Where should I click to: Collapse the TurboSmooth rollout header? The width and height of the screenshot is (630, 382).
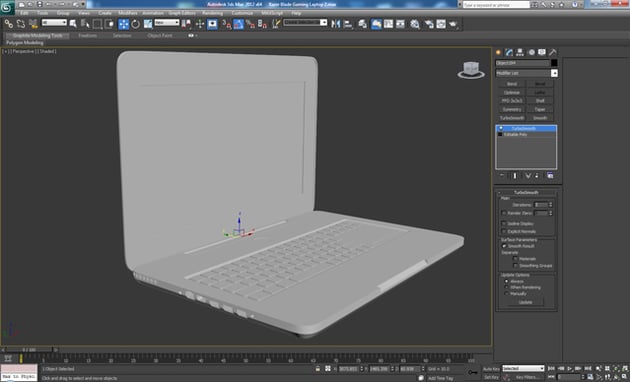(x=526, y=192)
